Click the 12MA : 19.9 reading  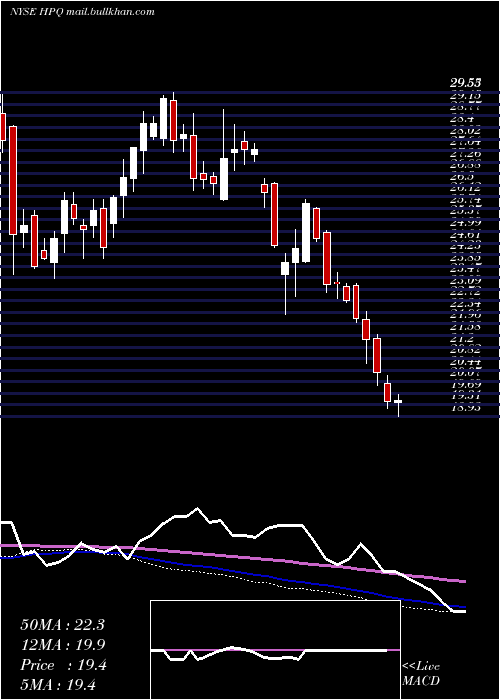(62, 645)
